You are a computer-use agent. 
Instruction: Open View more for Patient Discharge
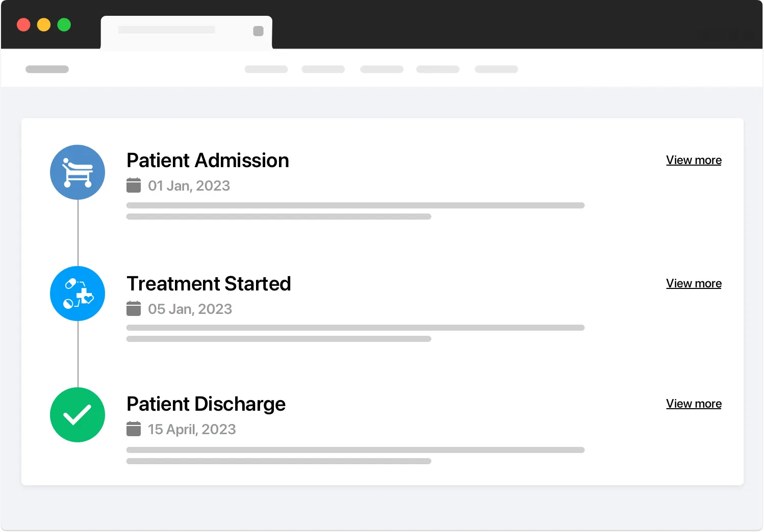coord(694,404)
